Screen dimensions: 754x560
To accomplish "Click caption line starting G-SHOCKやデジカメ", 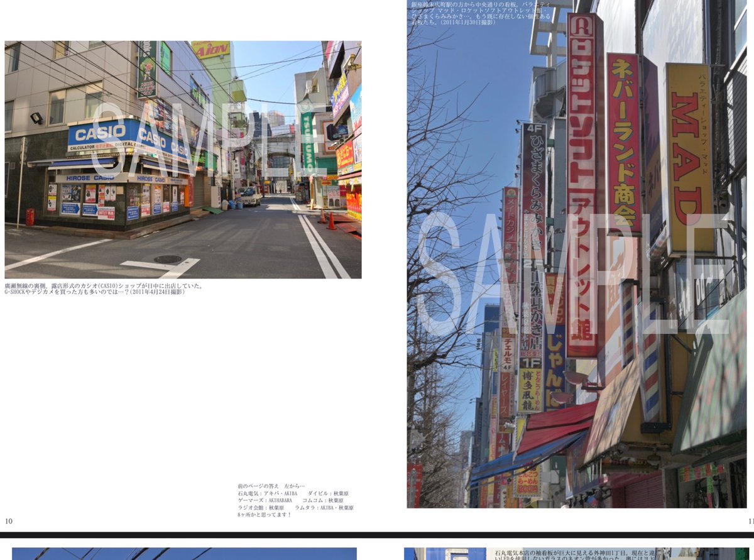I will 95,292.
